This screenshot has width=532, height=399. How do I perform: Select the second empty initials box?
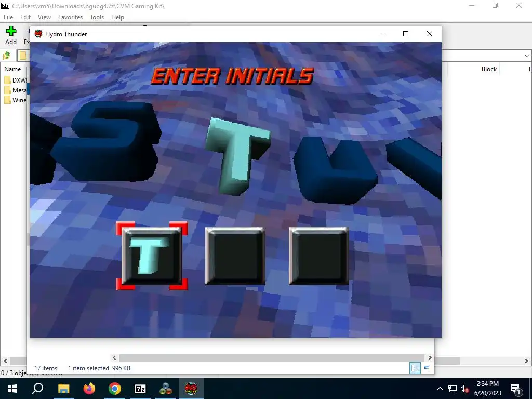point(235,256)
